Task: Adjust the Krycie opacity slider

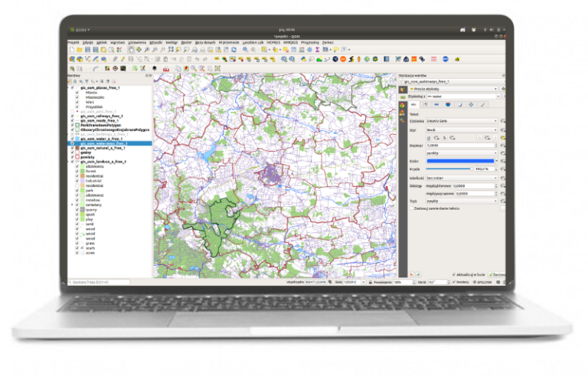Action: point(449,169)
